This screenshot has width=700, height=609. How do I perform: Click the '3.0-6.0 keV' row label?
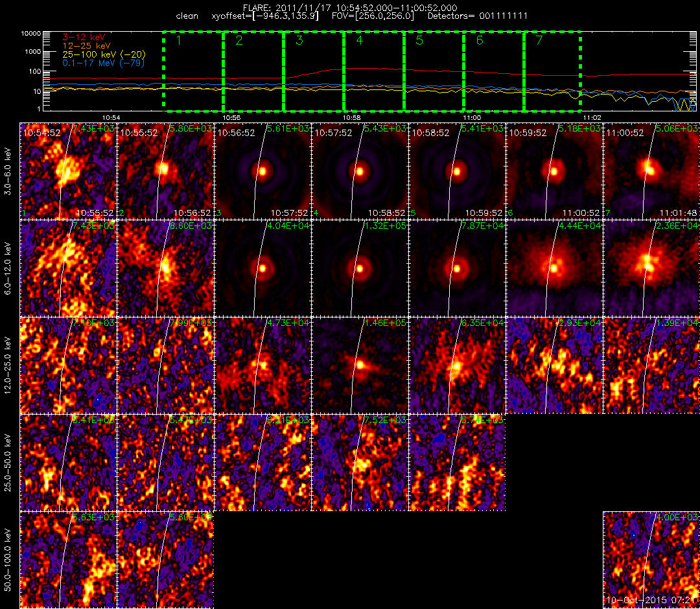(x=8, y=172)
